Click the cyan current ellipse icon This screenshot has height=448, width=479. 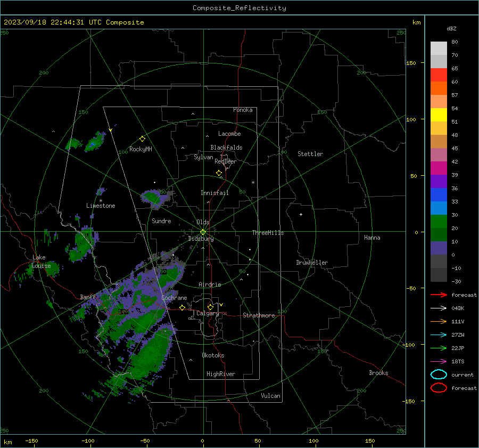[439, 374]
